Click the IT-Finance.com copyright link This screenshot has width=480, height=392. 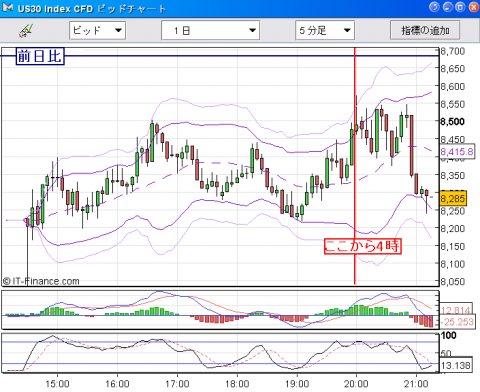(41, 281)
